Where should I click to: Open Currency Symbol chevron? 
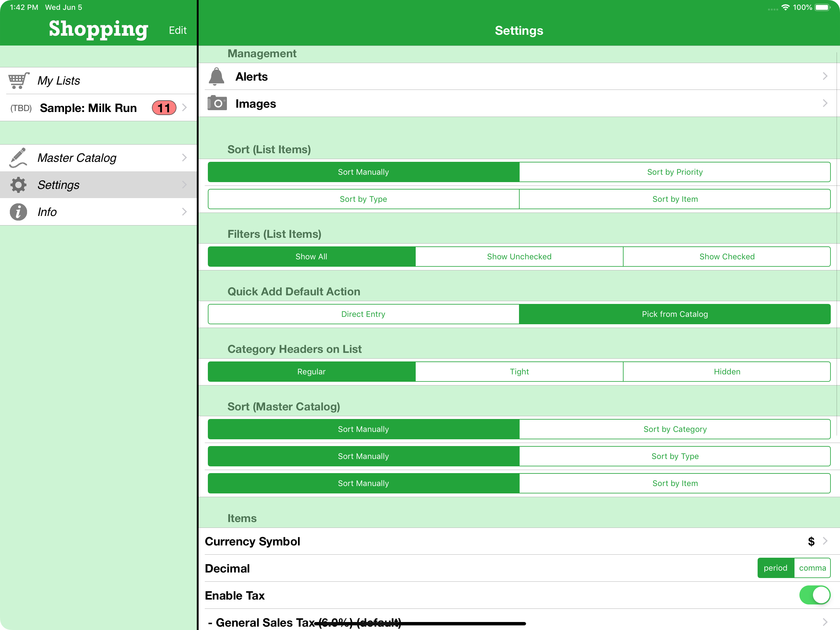click(x=825, y=541)
